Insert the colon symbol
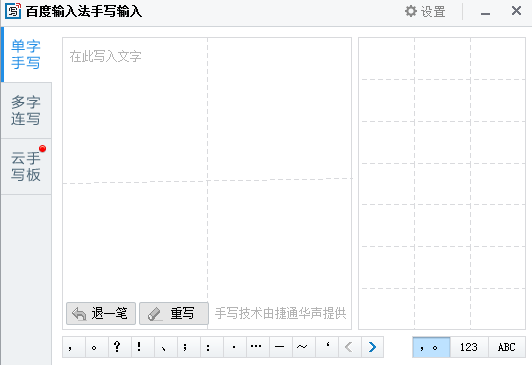 (x=212, y=347)
